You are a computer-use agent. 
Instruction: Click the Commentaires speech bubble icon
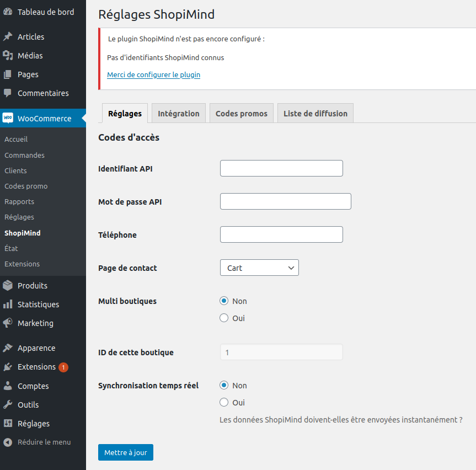[x=8, y=93]
